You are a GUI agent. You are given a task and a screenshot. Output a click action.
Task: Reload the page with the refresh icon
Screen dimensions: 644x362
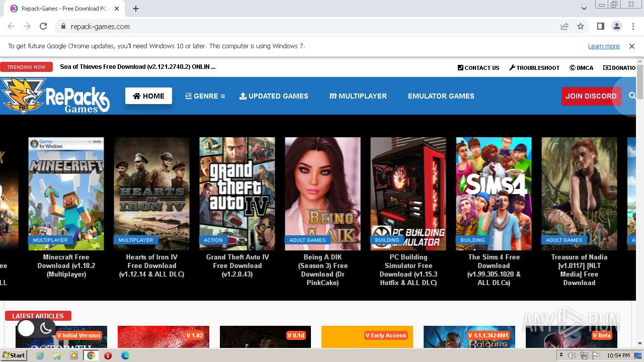(x=43, y=27)
